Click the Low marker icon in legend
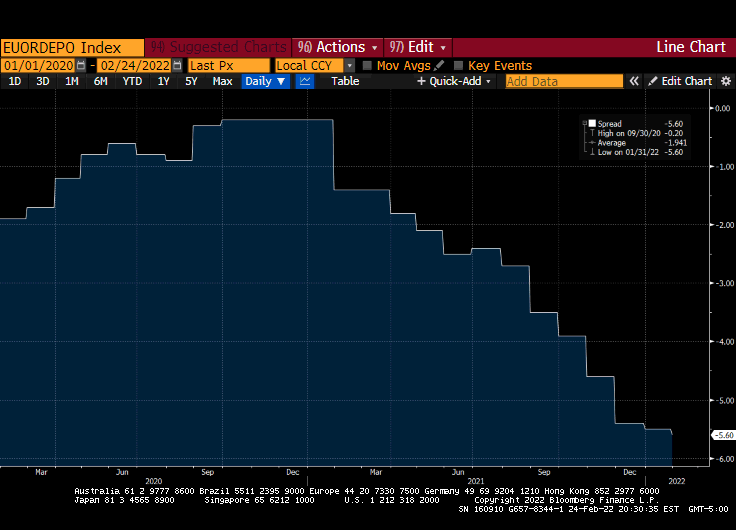This screenshot has width=736, height=530. (x=593, y=152)
